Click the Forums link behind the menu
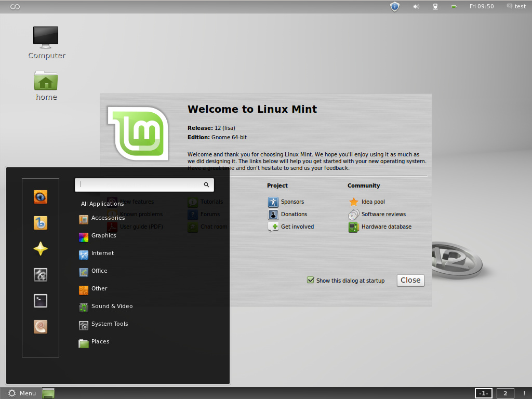532x399 pixels. [210, 214]
